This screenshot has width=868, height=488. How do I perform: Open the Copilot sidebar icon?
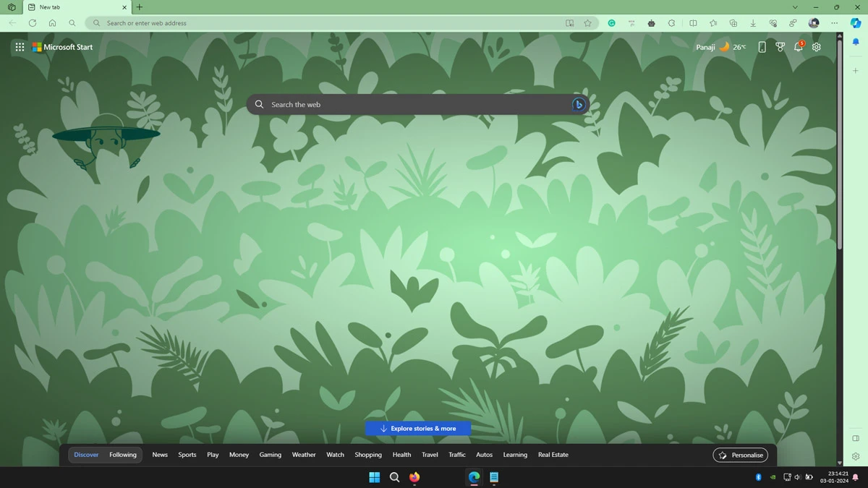tap(856, 23)
